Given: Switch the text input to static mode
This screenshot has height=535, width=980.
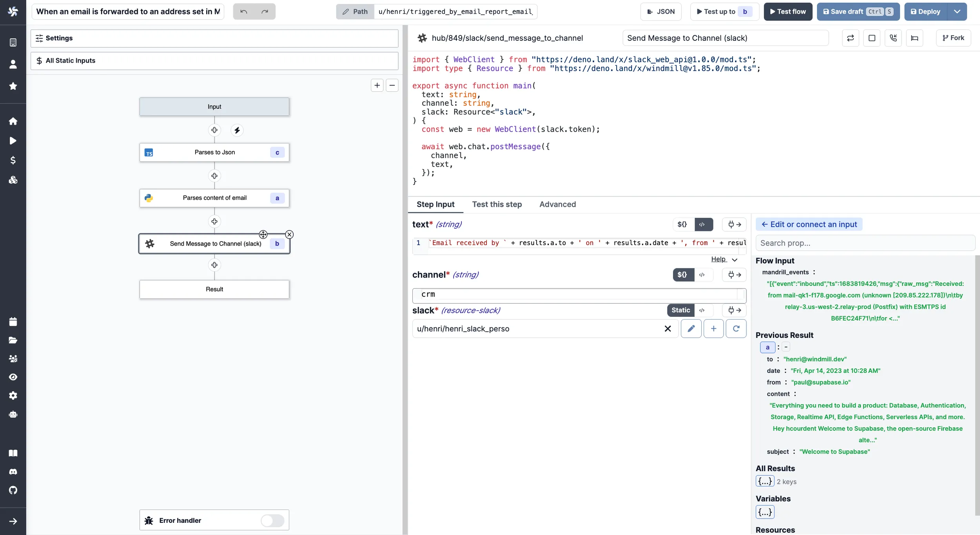Looking at the screenshot, I should [682, 224].
